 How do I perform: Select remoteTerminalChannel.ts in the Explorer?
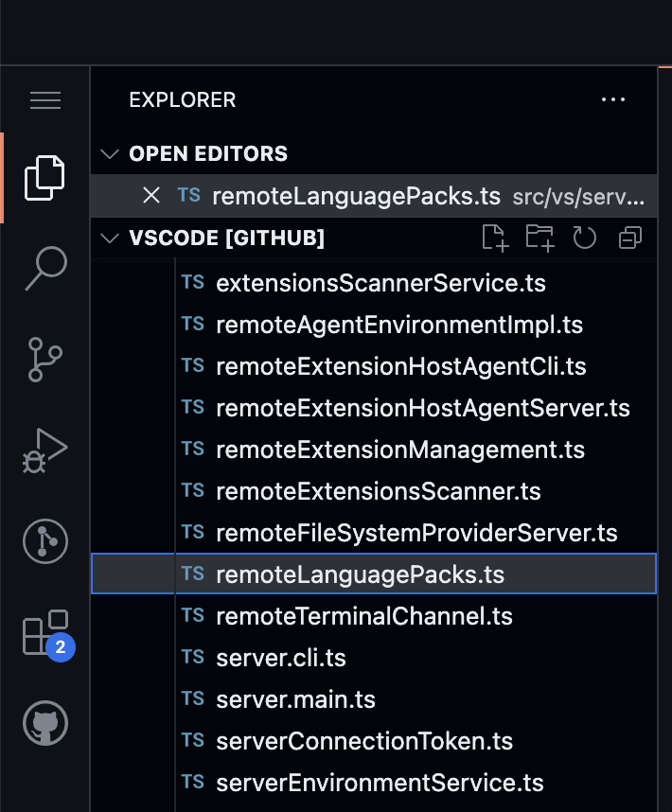[364, 615]
